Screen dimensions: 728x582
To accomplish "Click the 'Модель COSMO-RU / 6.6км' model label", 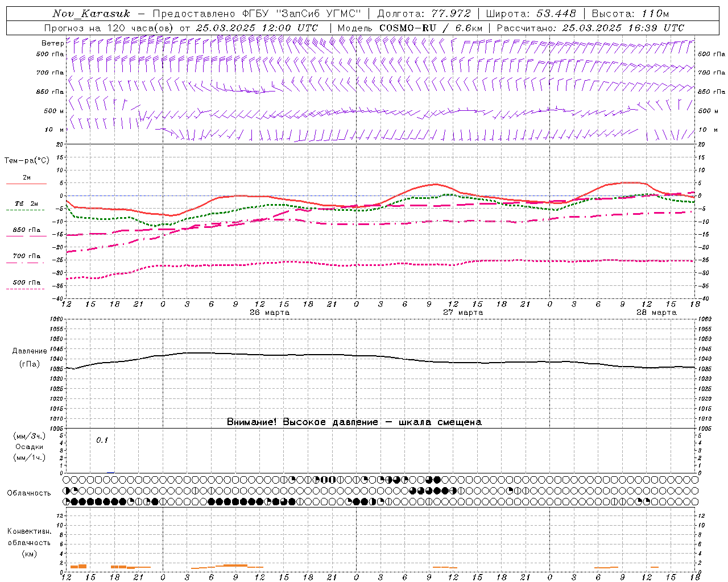I will click(x=410, y=28).
